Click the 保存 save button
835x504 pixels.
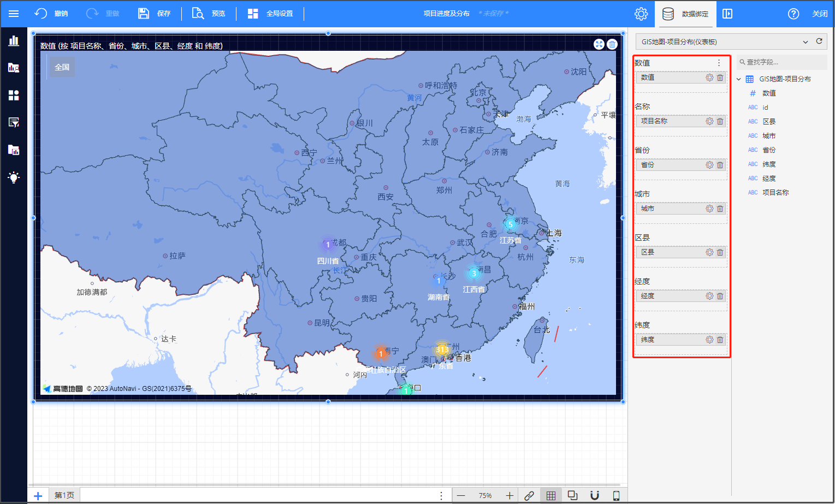point(155,14)
